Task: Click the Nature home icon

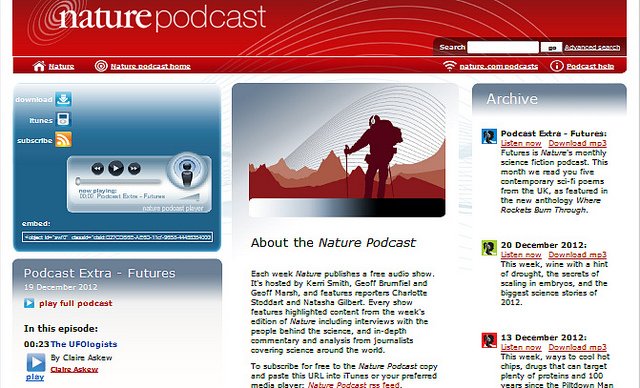Action: click(39, 66)
